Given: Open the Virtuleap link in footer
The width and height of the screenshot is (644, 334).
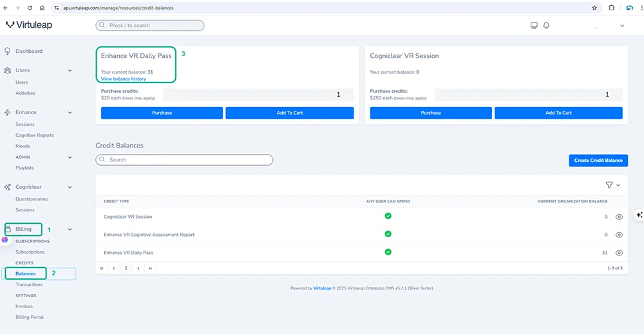Looking at the screenshot, I should [x=322, y=288].
